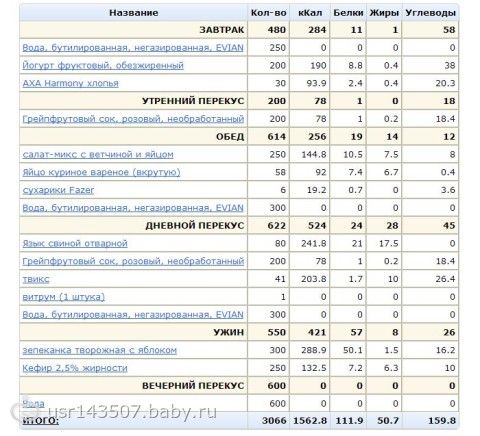Select the сухарики Fazer link
The height and width of the screenshot is (436, 480).
click(x=58, y=190)
